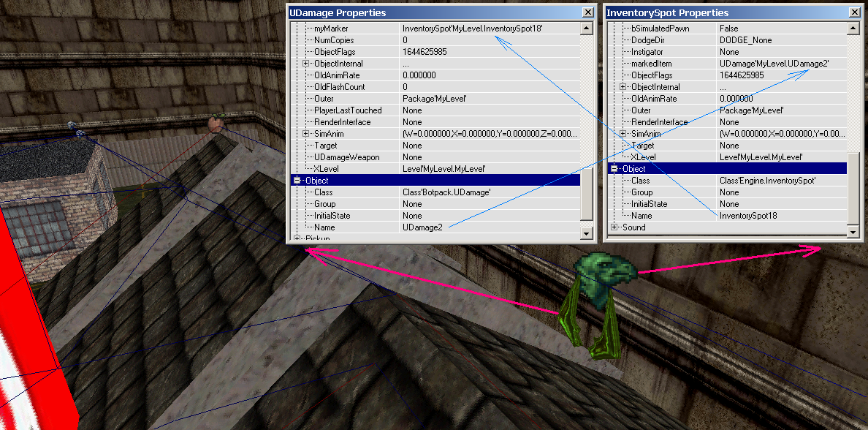Select RenderInterface row in UDamage Properties

click(x=435, y=122)
